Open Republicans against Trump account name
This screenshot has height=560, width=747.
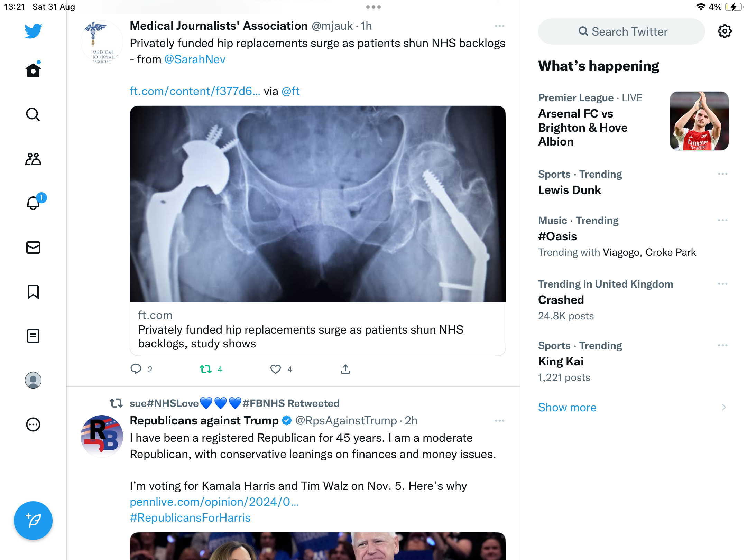click(x=204, y=421)
